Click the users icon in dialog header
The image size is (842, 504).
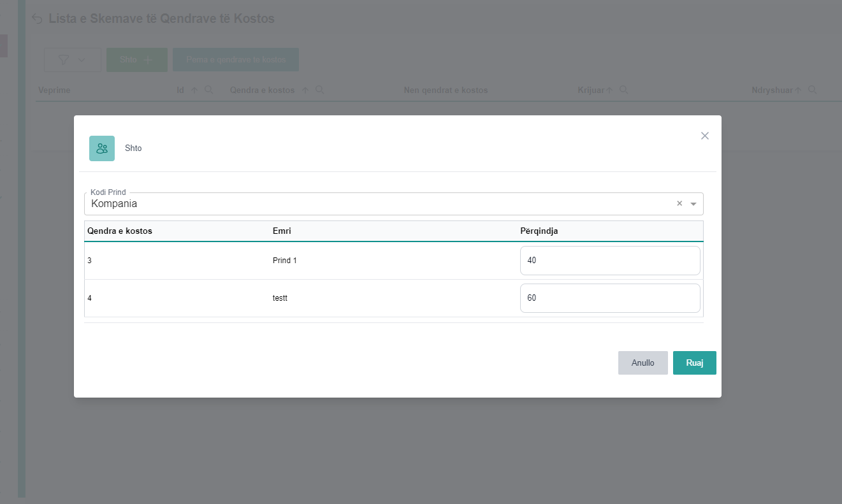coord(102,148)
